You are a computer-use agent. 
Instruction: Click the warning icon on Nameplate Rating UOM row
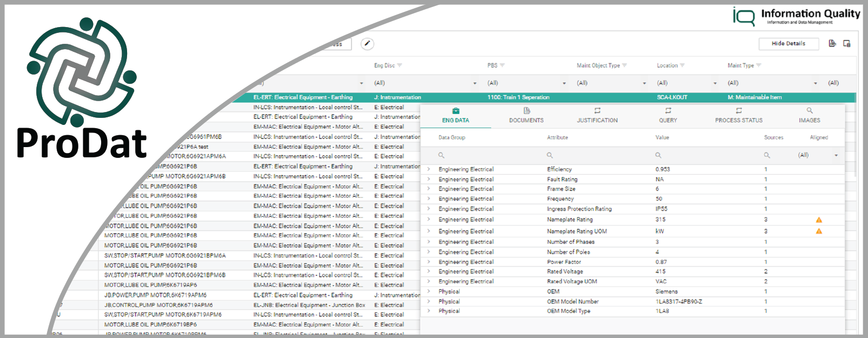pyautogui.click(x=819, y=231)
